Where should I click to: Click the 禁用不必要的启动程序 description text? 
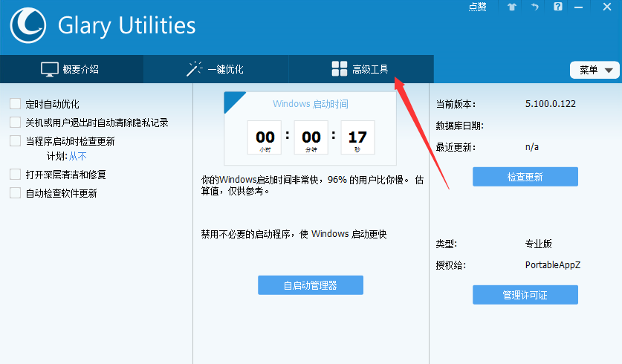click(x=294, y=234)
